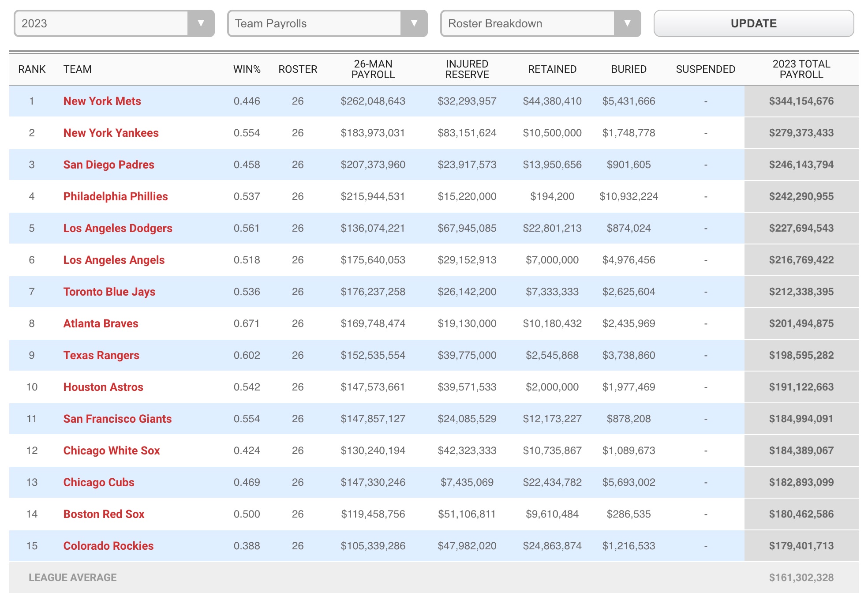The height and width of the screenshot is (593, 868).
Task: Open the 2023 year dropdown
Action: click(x=114, y=23)
